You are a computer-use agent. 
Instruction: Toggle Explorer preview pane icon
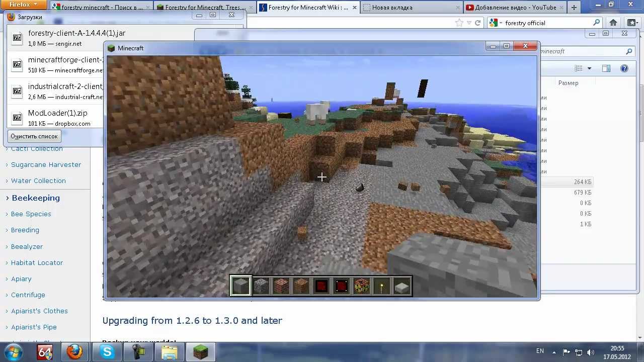coord(606,68)
